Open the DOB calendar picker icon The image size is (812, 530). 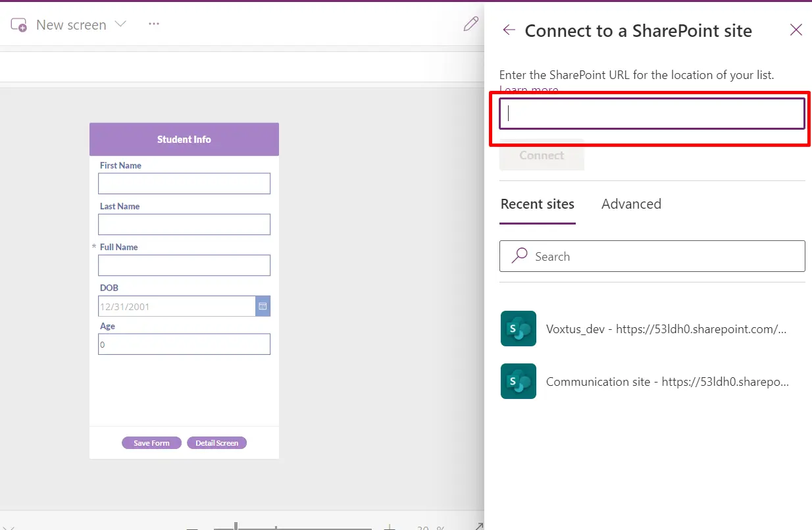pos(263,306)
